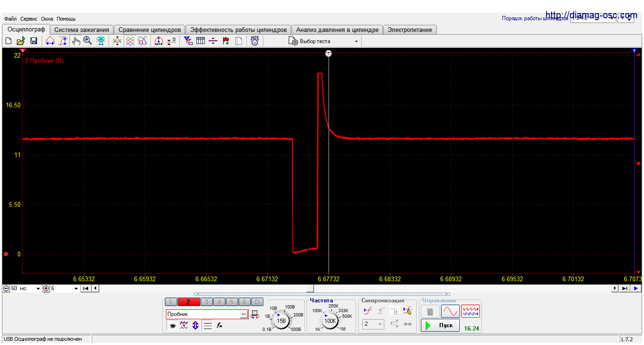
Task: Click the sync cursor-pick icon
Action: (407, 310)
